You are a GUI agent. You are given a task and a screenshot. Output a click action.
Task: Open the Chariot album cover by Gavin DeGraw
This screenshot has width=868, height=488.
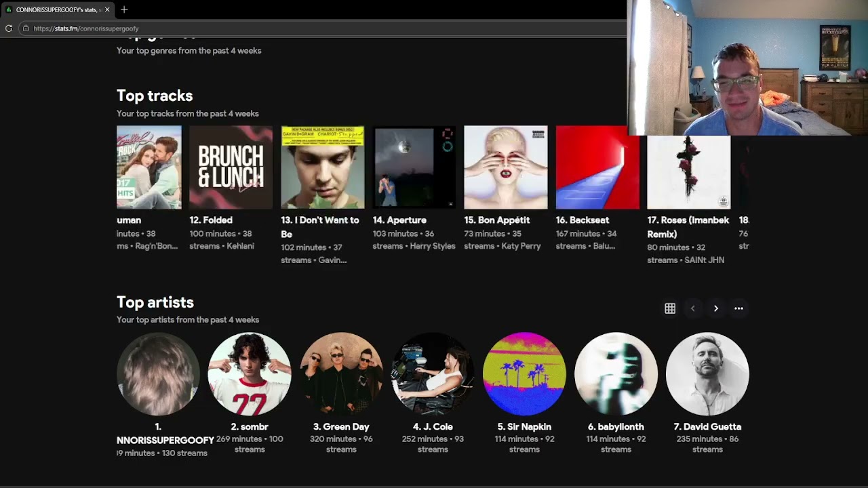point(322,167)
